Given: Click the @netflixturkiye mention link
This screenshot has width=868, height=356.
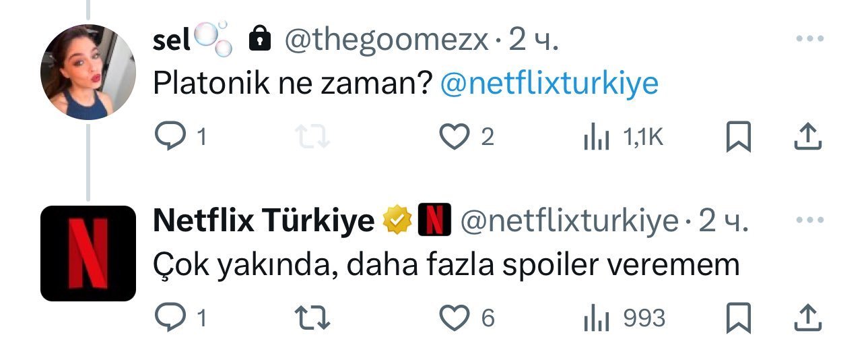Looking at the screenshot, I should point(549,84).
